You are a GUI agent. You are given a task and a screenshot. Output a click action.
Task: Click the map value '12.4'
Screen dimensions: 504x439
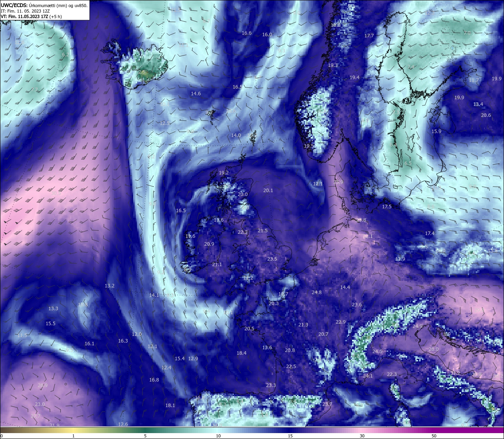[166, 368]
